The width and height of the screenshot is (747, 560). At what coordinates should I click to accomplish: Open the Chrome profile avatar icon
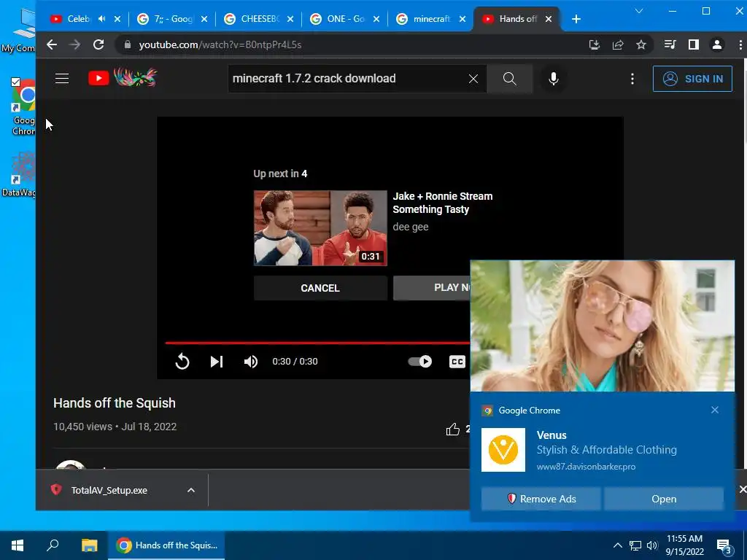tap(717, 44)
